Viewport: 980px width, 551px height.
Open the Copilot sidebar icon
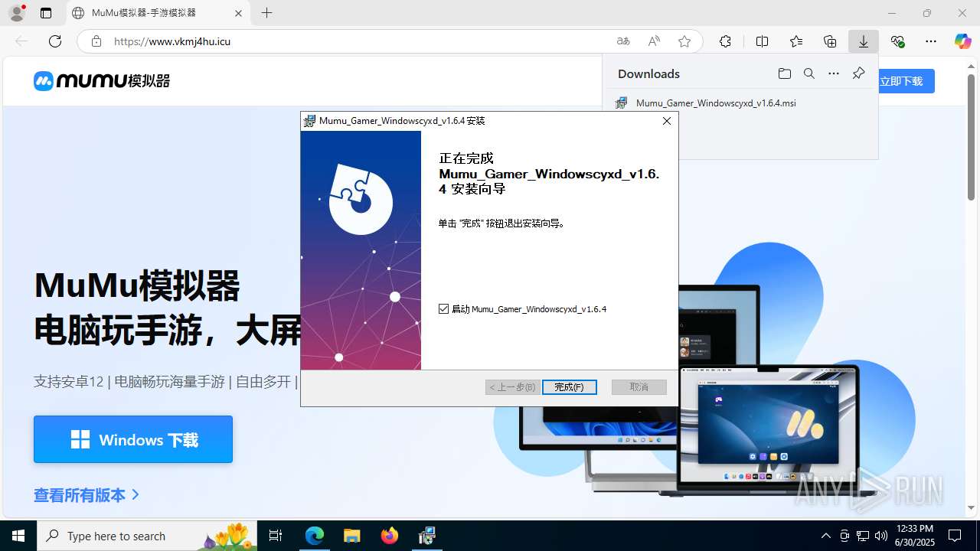(962, 41)
